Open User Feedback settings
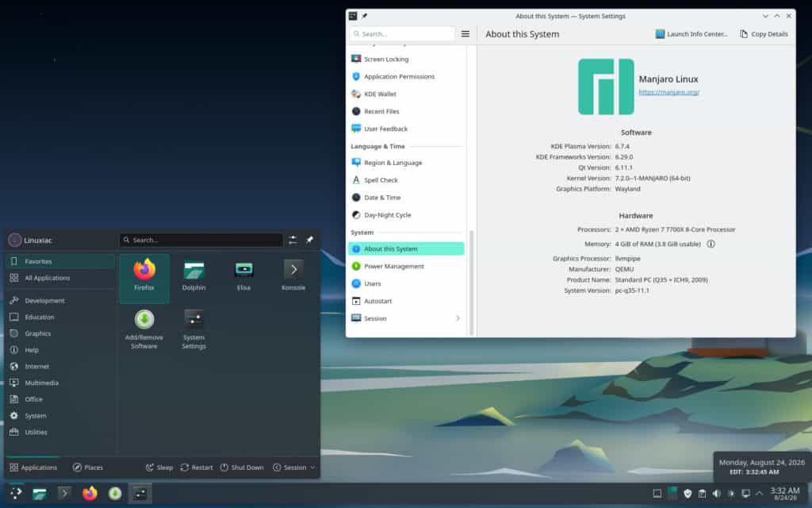 click(x=406, y=129)
